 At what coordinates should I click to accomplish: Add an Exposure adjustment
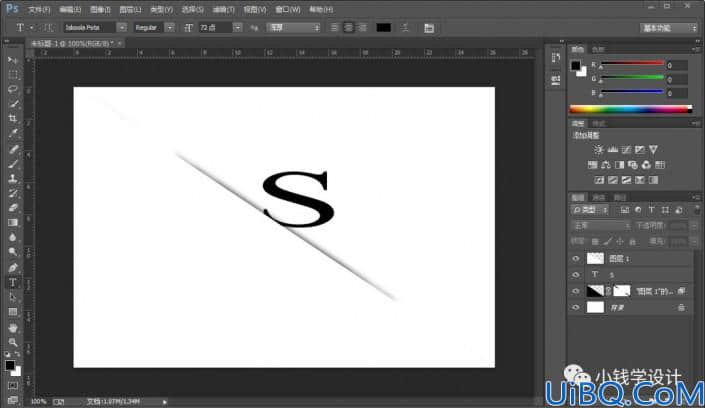(x=639, y=149)
